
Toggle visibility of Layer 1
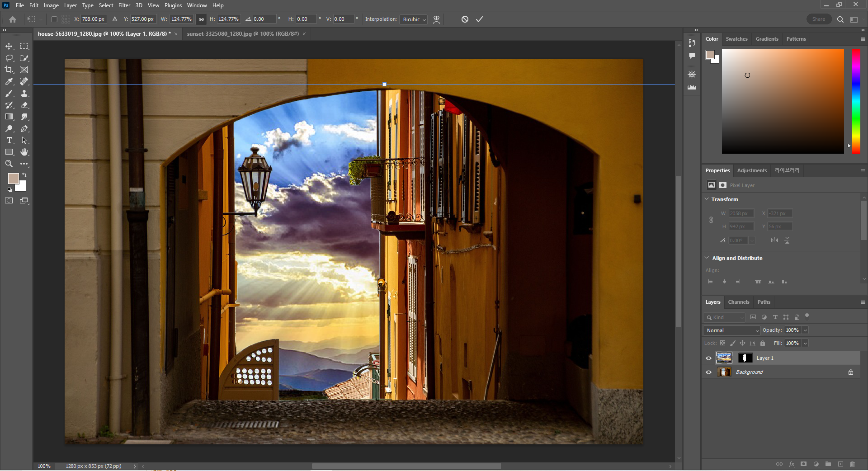point(708,358)
